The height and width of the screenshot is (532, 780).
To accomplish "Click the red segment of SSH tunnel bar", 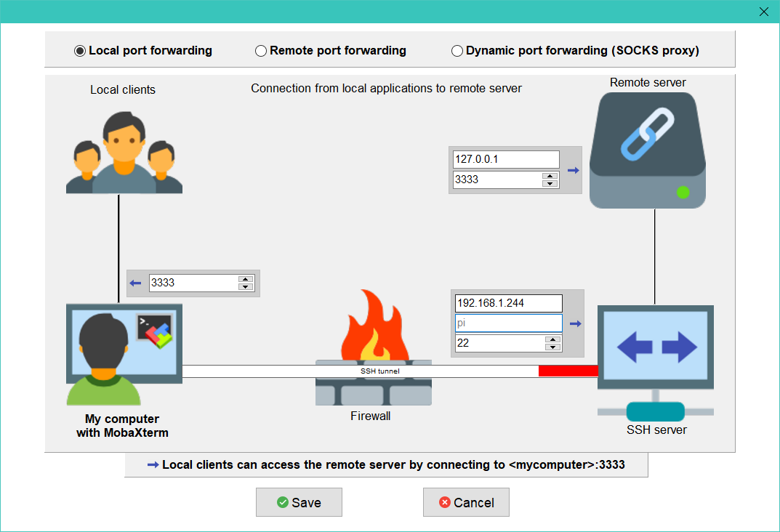I will click(568, 371).
